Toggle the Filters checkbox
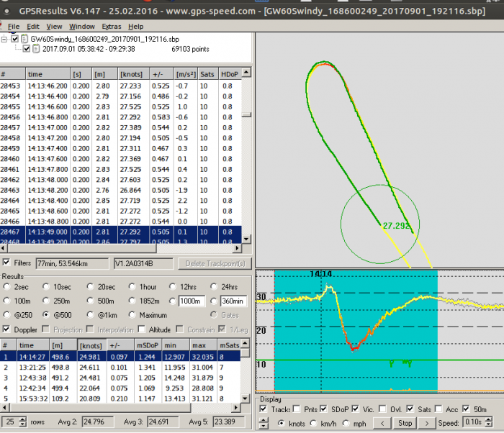Image resolution: width=504 pixels, height=433 pixels. [x=6, y=263]
